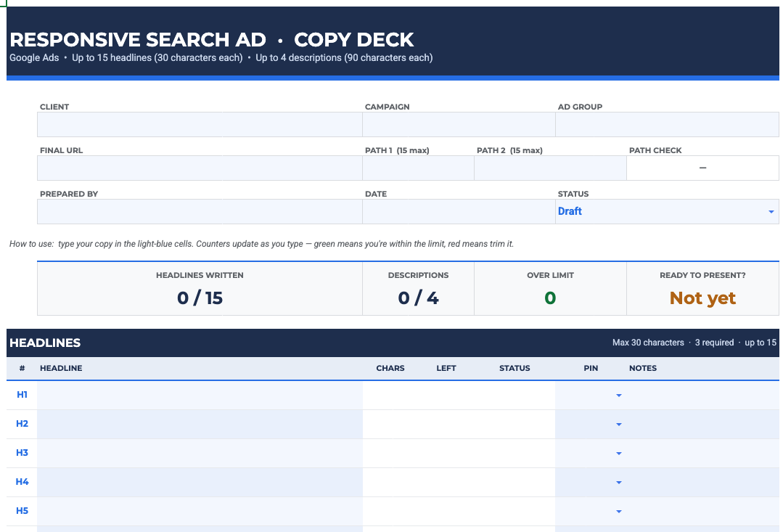This screenshot has width=783, height=532.
Task: Click the 'STATUS' column header in headlines table
Action: 515,368
